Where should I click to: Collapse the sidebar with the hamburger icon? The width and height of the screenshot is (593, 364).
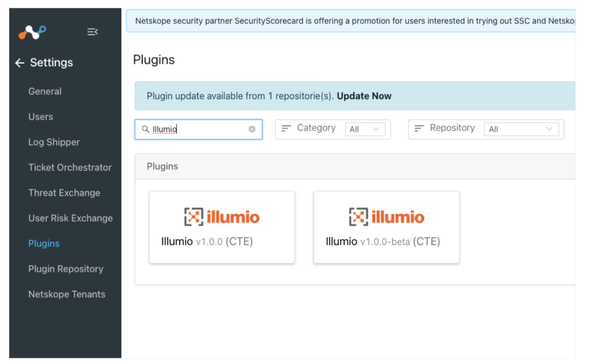[x=92, y=32]
